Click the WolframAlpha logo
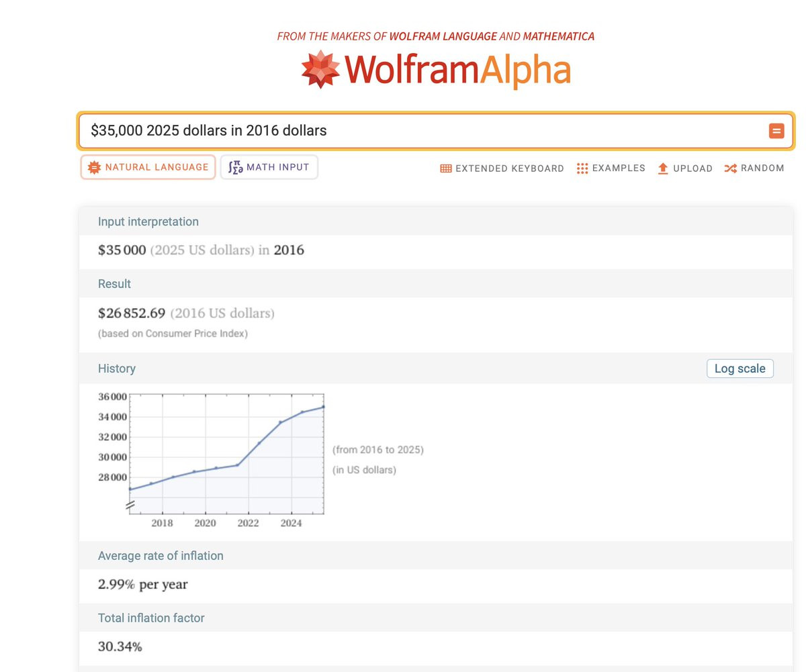Viewport: 806px width, 672px height. tap(436, 69)
